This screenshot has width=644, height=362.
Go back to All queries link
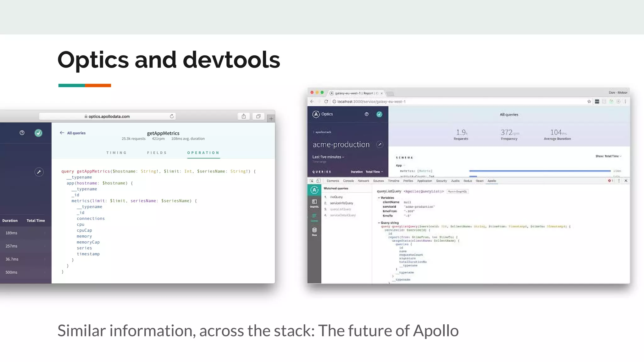[73, 133]
